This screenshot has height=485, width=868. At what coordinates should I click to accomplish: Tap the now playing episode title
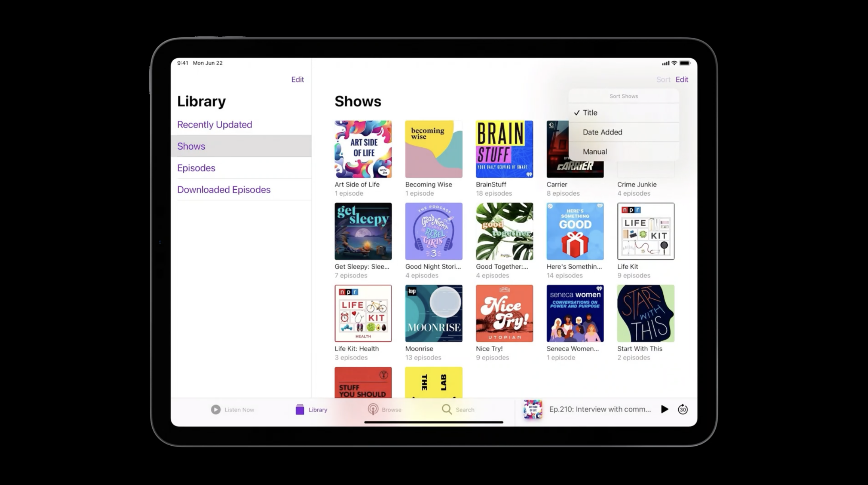(x=600, y=409)
